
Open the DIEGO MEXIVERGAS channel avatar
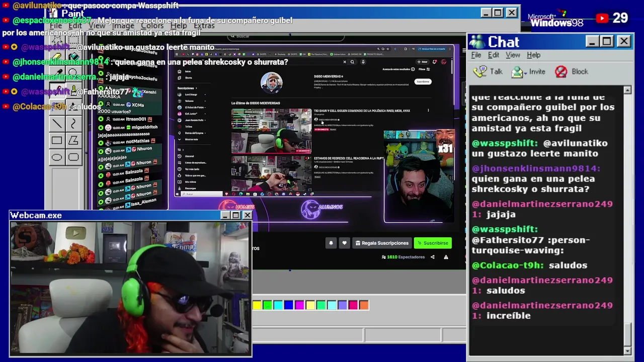click(x=271, y=82)
